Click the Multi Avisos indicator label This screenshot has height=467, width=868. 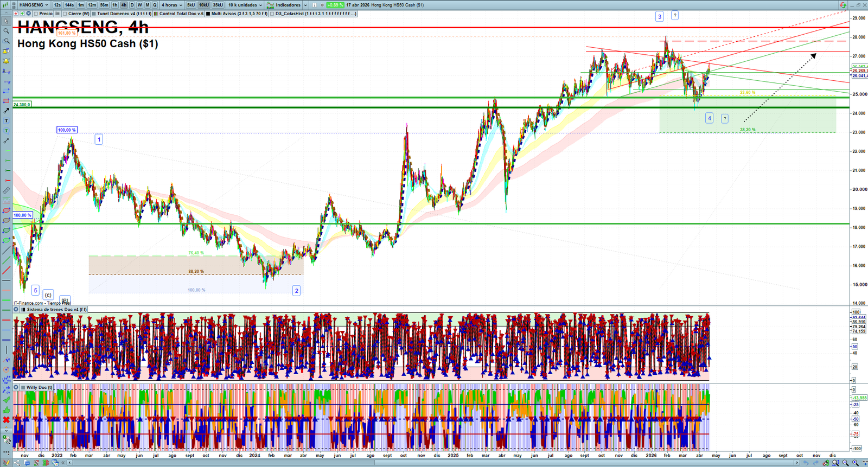pyautogui.click(x=239, y=14)
